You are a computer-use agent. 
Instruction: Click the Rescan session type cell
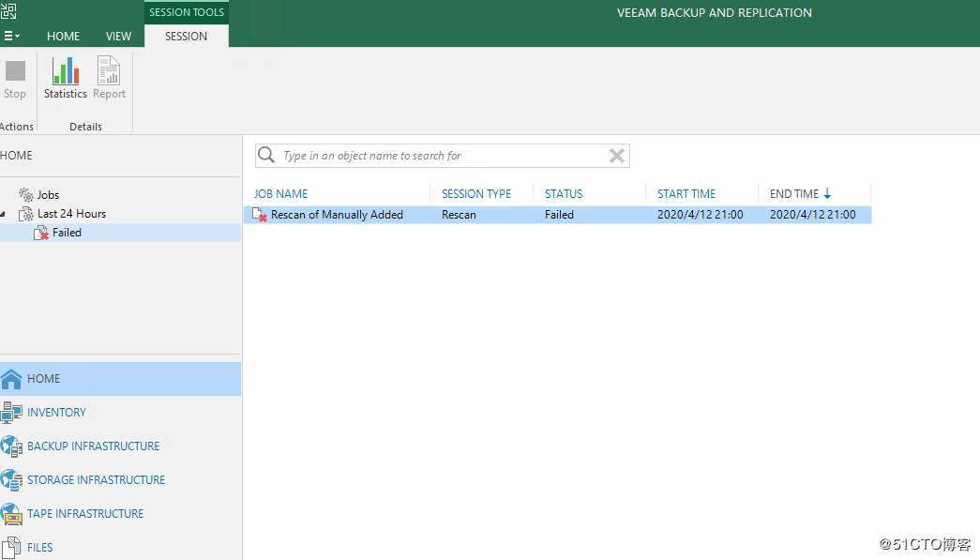click(459, 215)
